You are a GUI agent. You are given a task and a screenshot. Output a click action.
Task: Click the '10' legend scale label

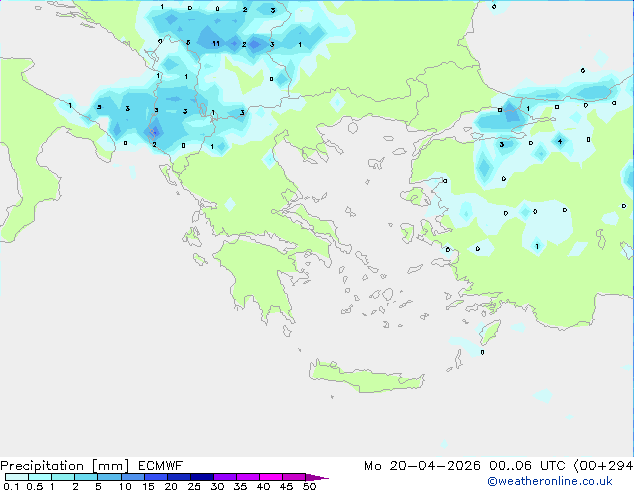pos(125,486)
